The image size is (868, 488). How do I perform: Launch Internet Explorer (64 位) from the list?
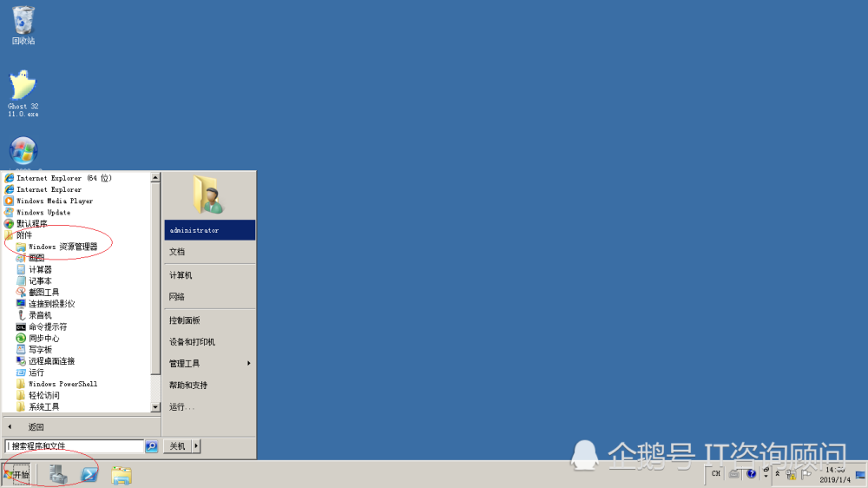click(x=58, y=178)
